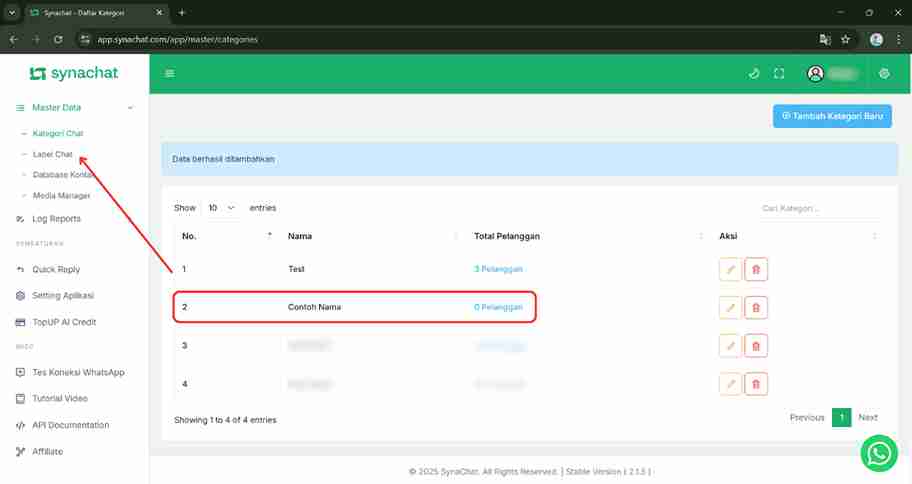Toggle dark mode moon icon

coord(754,73)
